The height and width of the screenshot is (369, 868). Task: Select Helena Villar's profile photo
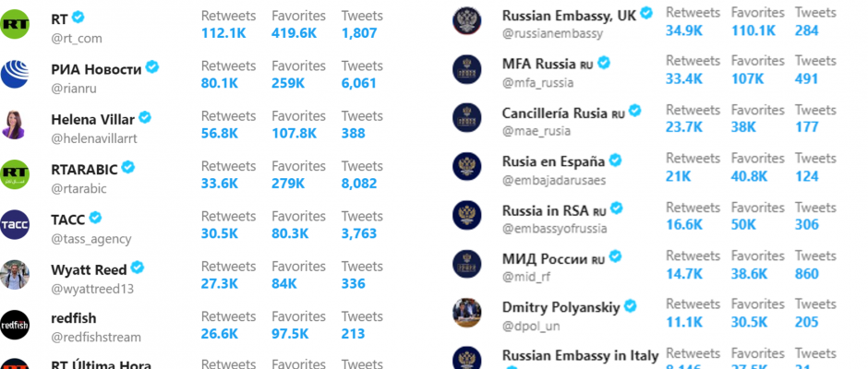pyautogui.click(x=15, y=125)
